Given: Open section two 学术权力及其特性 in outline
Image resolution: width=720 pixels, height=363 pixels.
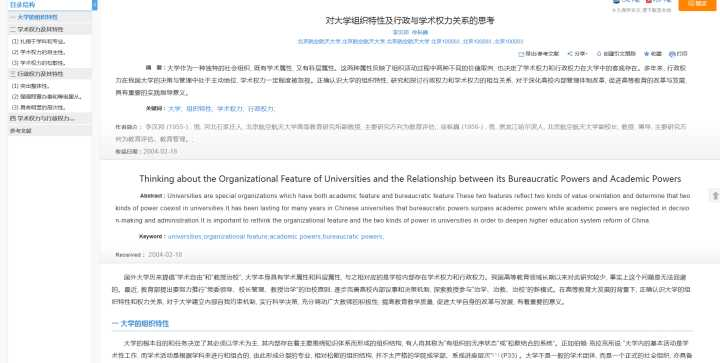Looking at the screenshot, I should tap(49, 29).
